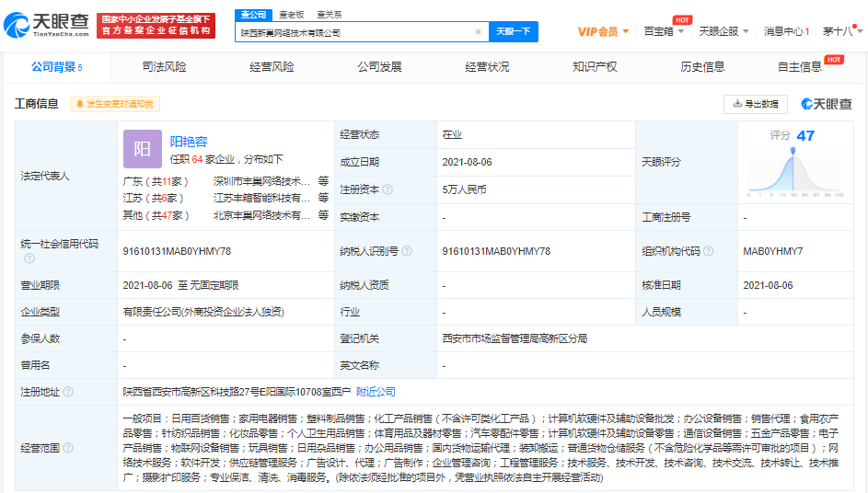Click the 天眼一下 search button
868x493 pixels.
(x=514, y=31)
